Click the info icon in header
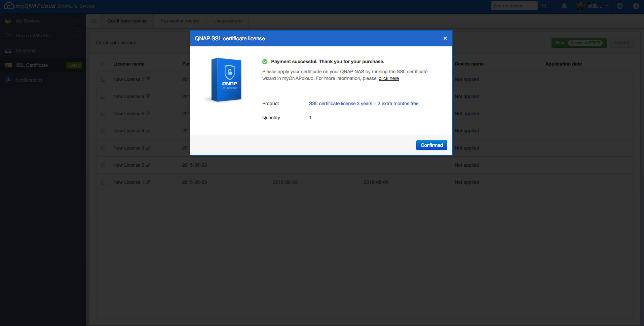The height and width of the screenshot is (326, 644). (636, 6)
